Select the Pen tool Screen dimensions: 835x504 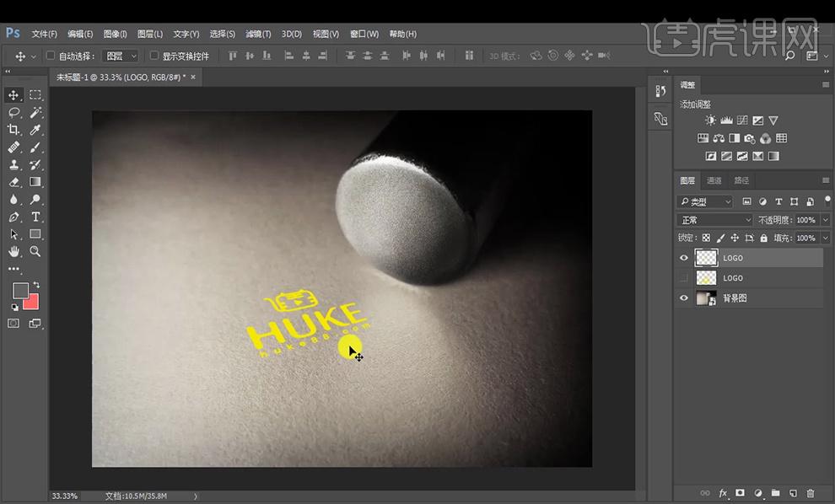point(13,217)
